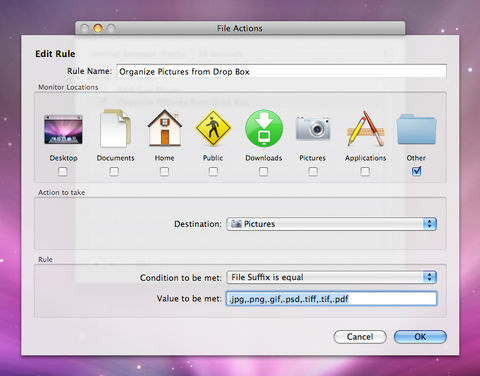Image resolution: width=480 pixels, height=376 pixels.
Task: Click the Condition to be met: label
Action: 181,278
